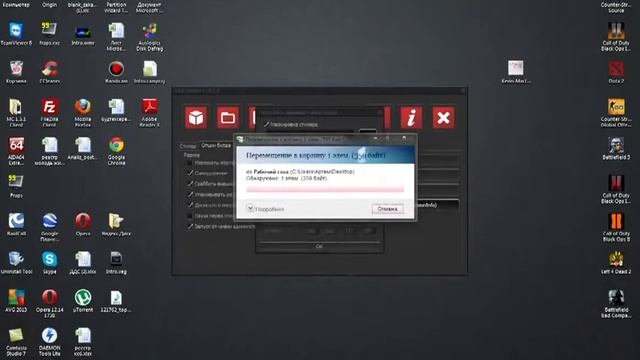Click the pink progress bar in dialog
Viewport: 640px width, 360px height.
(x=325, y=189)
